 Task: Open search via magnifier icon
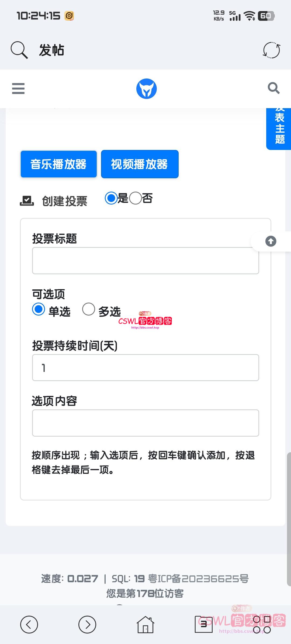pyautogui.click(x=273, y=88)
